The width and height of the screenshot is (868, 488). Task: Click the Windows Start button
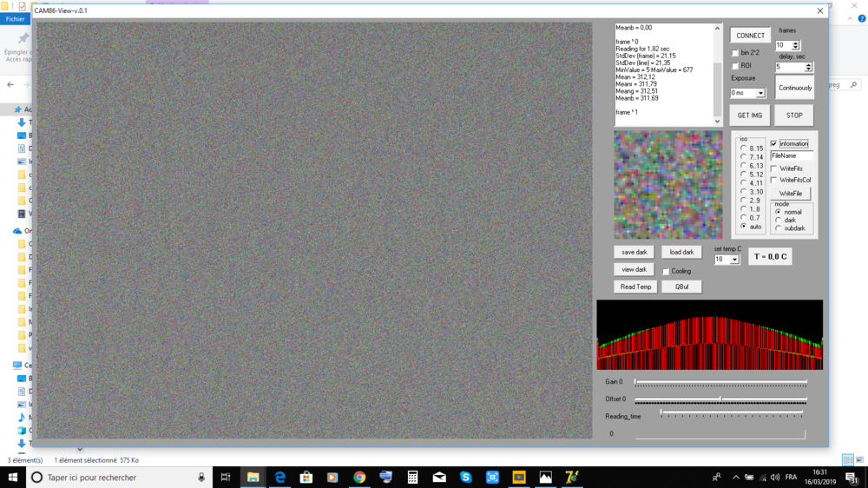(13, 477)
